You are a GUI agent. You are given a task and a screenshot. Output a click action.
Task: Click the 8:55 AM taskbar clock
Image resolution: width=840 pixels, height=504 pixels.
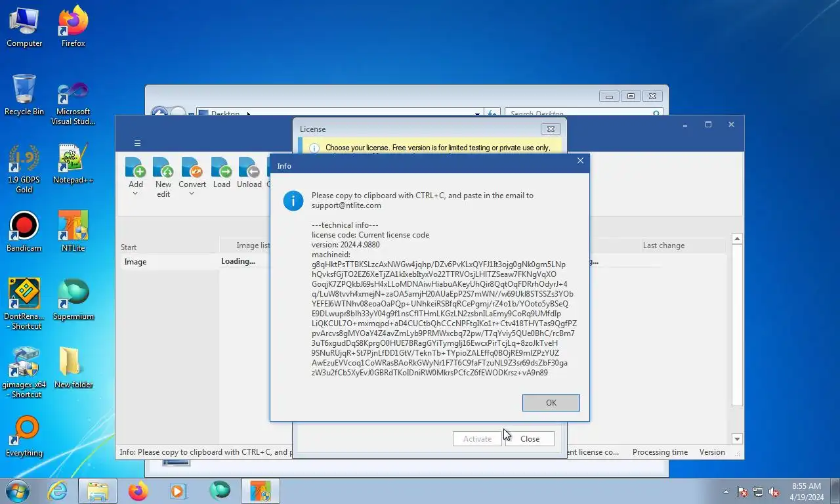(807, 492)
